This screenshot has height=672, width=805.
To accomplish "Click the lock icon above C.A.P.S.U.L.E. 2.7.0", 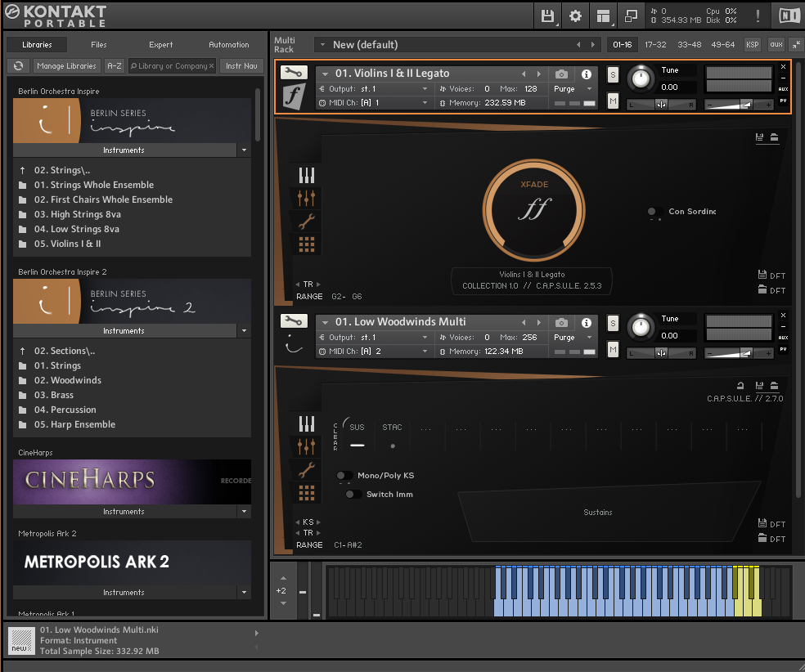I will 740,386.
